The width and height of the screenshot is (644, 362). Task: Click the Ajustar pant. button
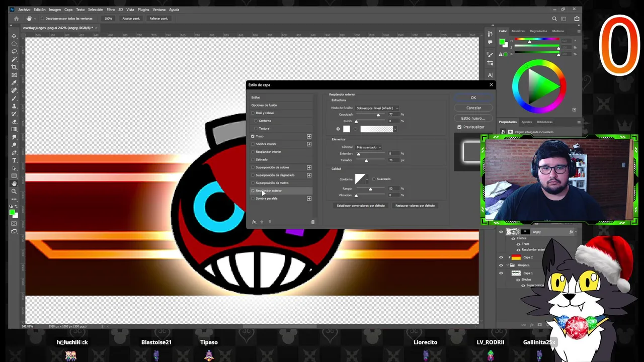pos(131,19)
